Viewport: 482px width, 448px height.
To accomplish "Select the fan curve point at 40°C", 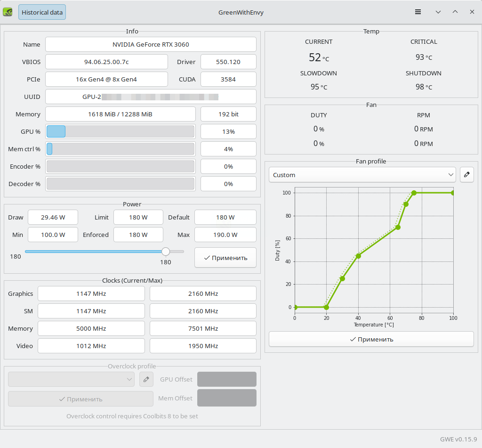I will coord(358,256).
